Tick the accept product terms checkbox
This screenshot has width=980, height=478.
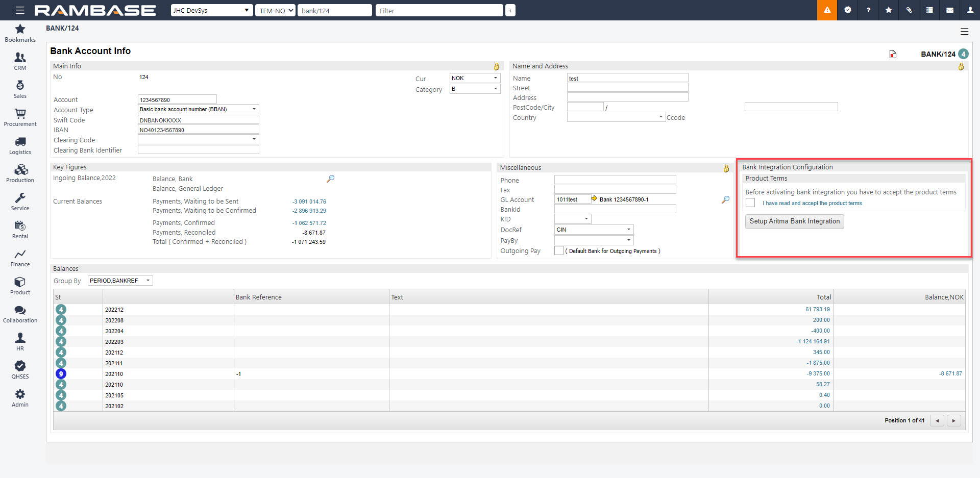(750, 203)
